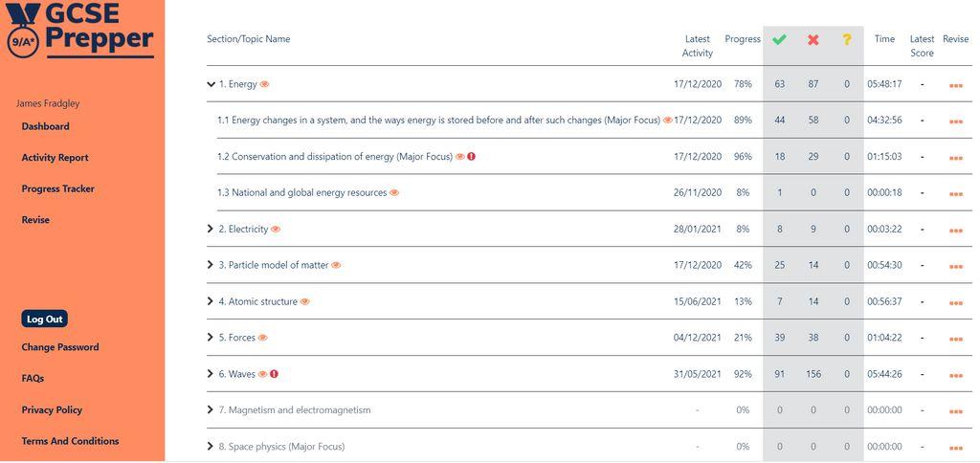Click the Revise dots icon for Energy row
980x463 pixels.
(956, 85)
